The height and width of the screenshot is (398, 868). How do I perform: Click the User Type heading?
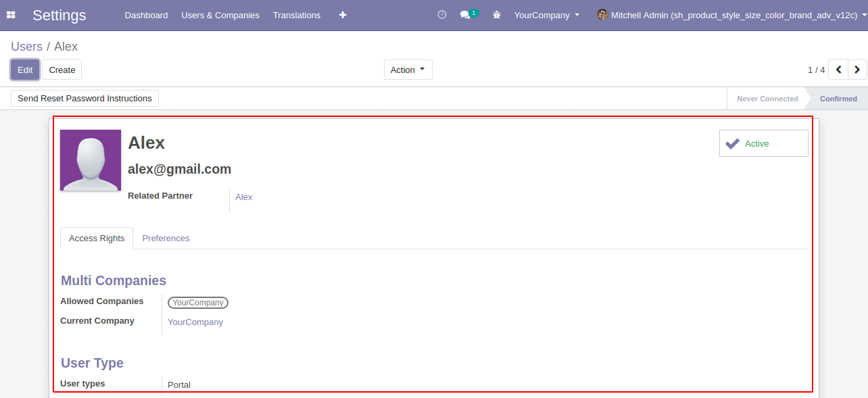pyautogui.click(x=92, y=363)
